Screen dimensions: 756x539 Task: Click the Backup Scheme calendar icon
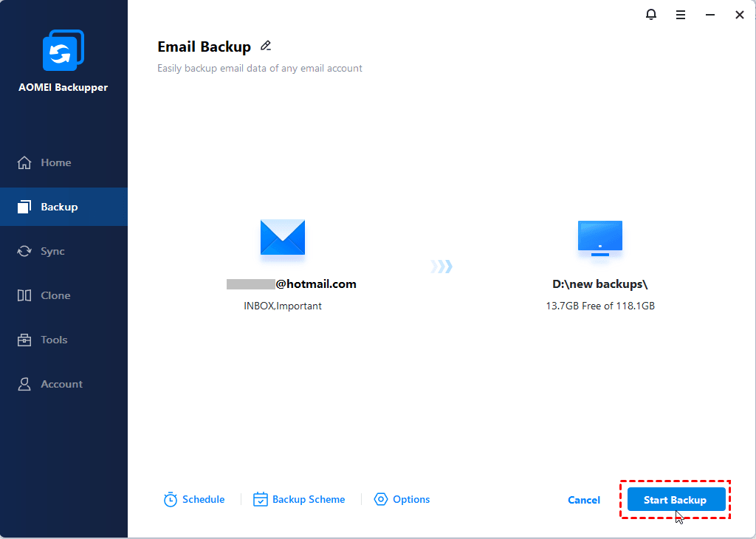pos(261,499)
